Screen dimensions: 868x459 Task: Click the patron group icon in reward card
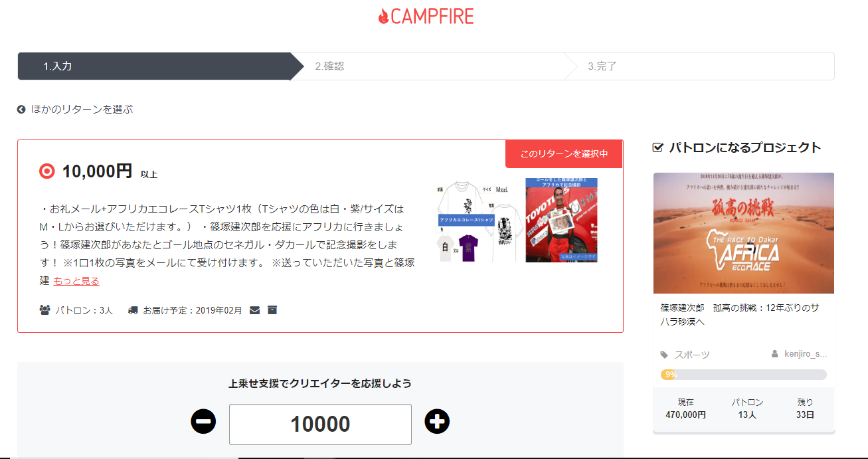click(45, 310)
